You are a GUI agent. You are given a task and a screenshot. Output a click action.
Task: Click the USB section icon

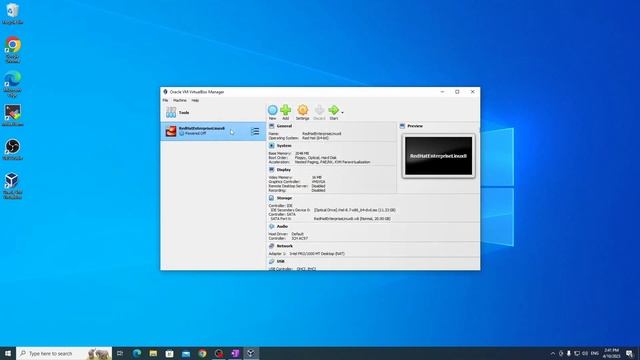[272, 262]
